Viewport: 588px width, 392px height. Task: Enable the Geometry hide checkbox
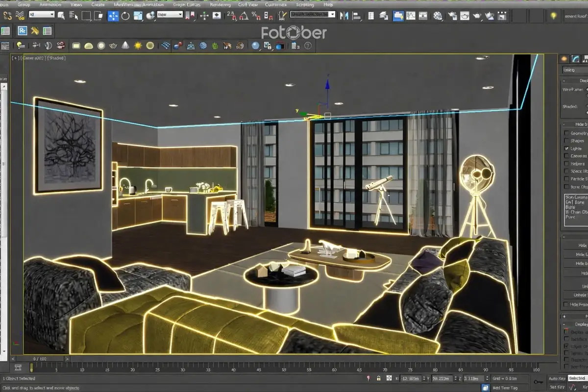567,133
